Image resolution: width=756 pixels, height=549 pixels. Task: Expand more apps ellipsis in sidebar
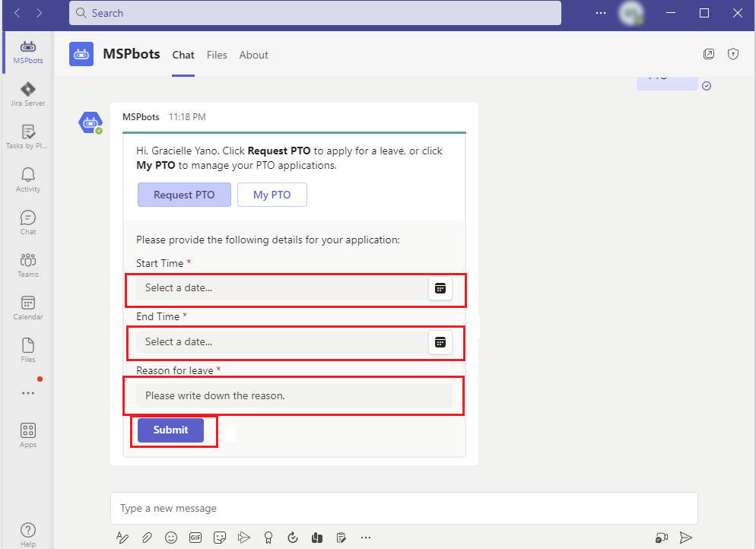pyautogui.click(x=28, y=393)
